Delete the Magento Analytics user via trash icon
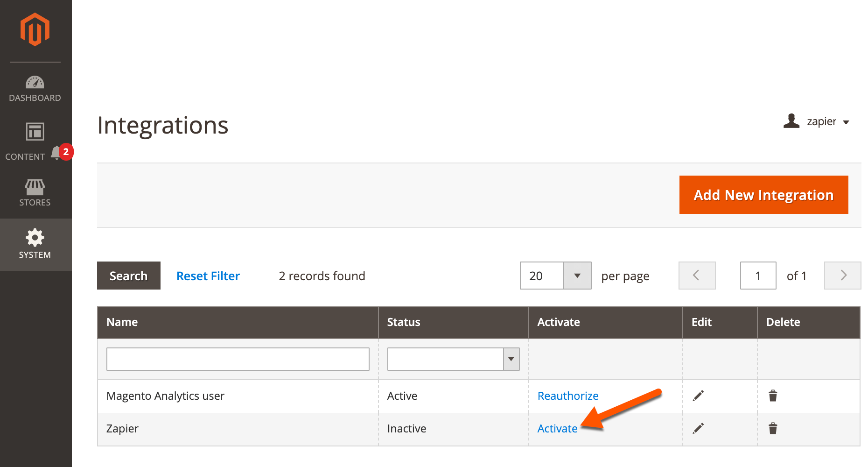This screenshot has width=868, height=467. 773,396
